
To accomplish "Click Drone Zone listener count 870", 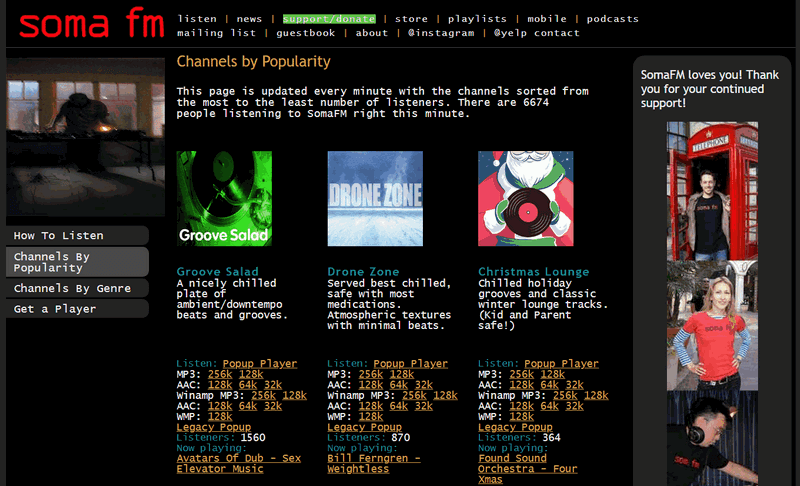I will tap(401, 438).
